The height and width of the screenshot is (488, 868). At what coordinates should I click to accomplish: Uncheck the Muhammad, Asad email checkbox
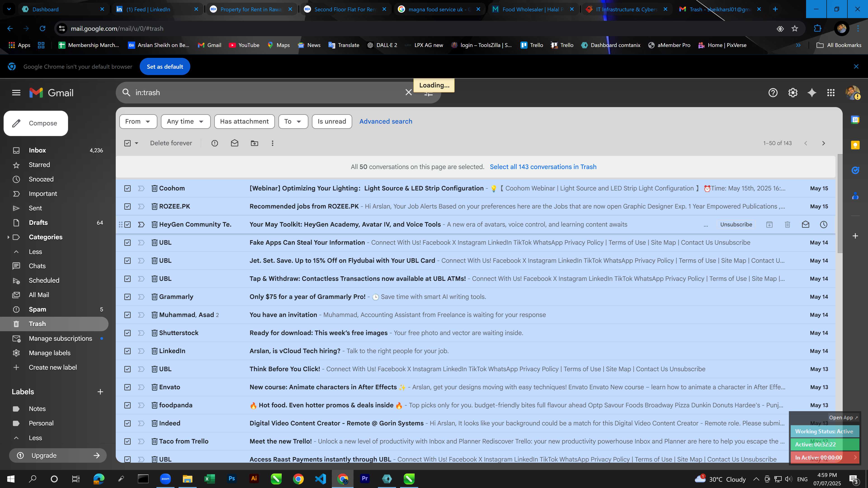point(127,315)
